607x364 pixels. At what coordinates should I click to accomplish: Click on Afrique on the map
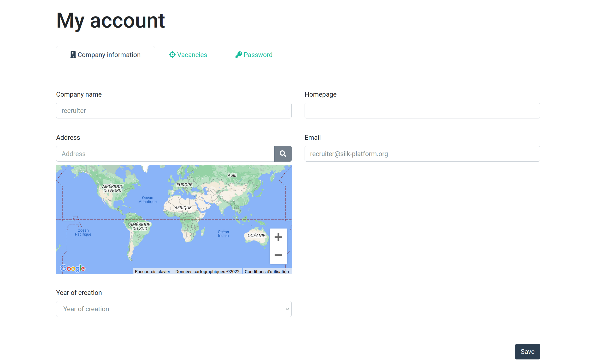pyautogui.click(x=183, y=208)
